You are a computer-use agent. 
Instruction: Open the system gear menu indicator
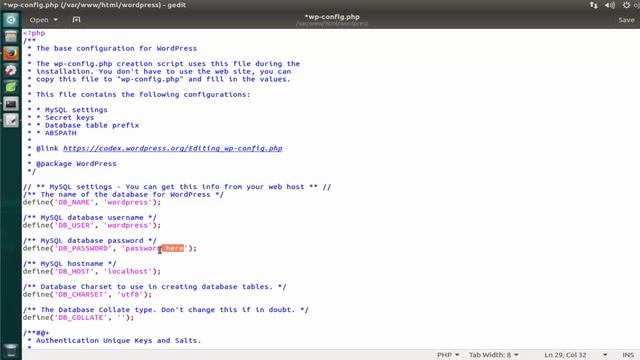[626, 5]
